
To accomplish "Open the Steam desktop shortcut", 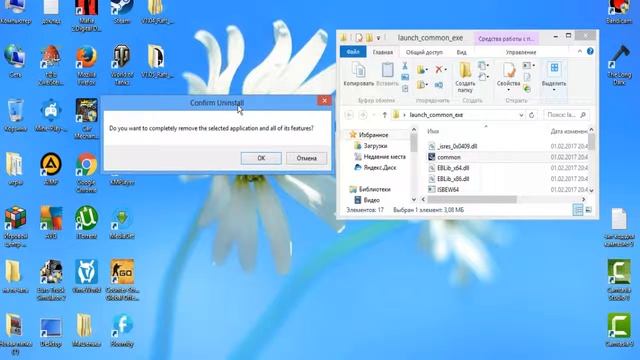I will point(122,11).
